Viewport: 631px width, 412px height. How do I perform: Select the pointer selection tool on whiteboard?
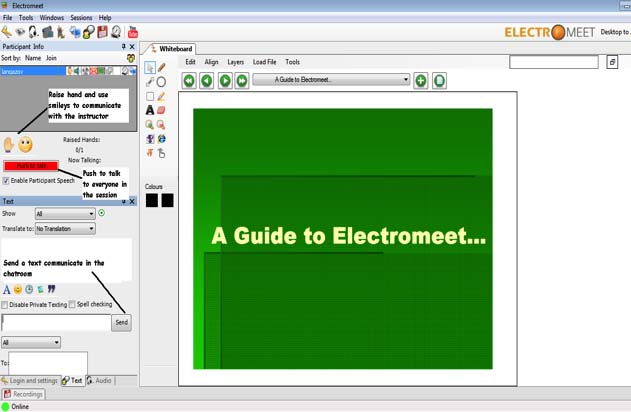(150, 67)
